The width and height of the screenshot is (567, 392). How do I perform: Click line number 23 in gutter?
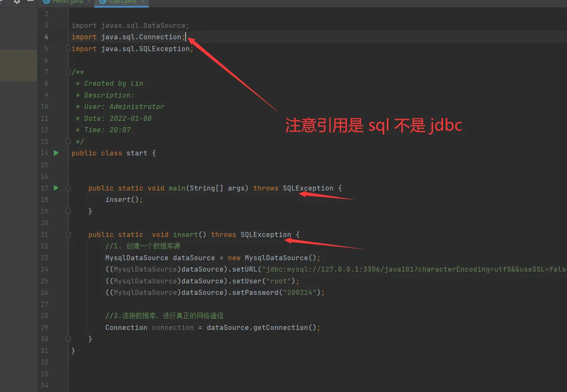pyautogui.click(x=44, y=258)
